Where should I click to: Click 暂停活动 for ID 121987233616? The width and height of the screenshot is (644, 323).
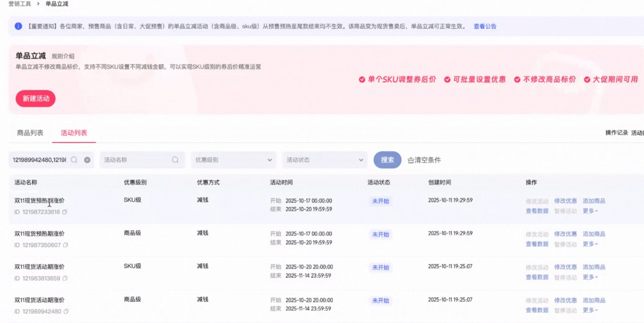point(566,211)
